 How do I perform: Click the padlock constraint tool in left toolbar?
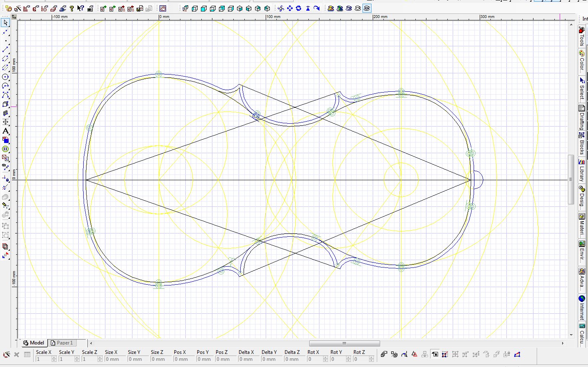[5, 179]
